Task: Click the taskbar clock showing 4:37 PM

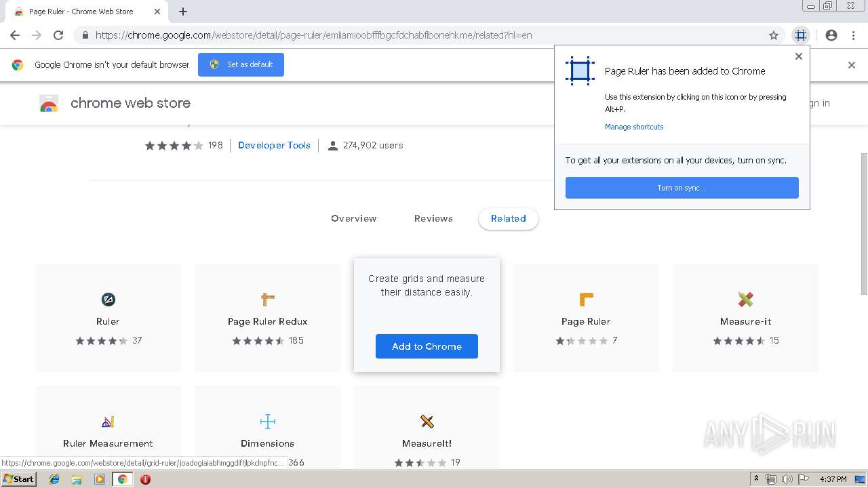Action: pyautogui.click(x=833, y=479)
